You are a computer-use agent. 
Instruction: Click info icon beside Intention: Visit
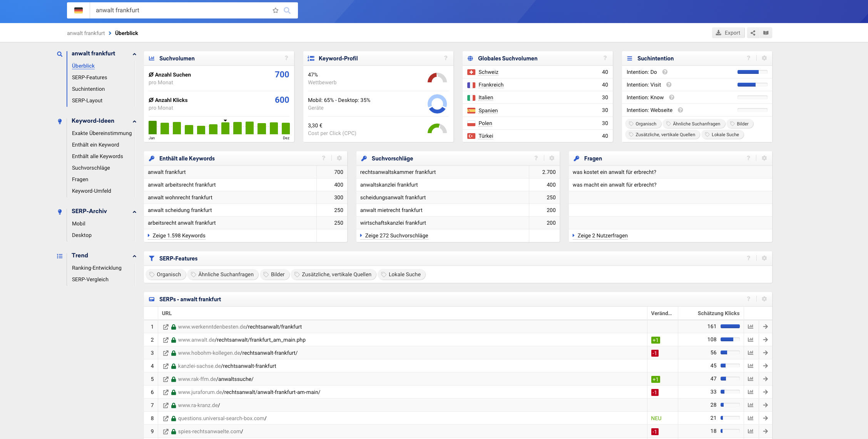669,85
